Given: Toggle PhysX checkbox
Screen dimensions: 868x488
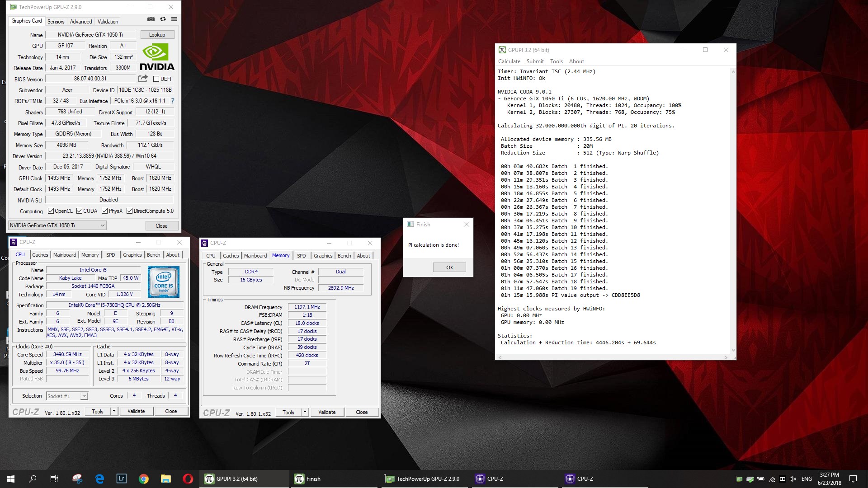Looking at the screenshot, I should tap(104, 211).
